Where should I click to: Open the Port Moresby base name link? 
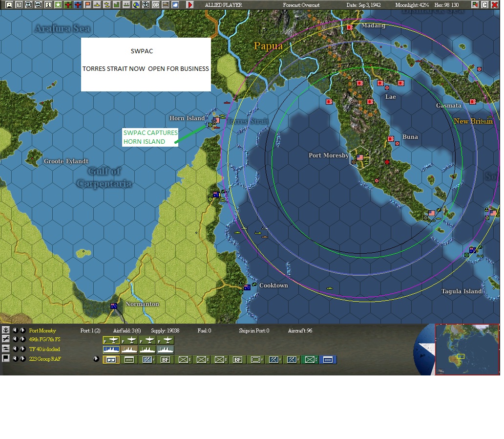click(42, 330)
